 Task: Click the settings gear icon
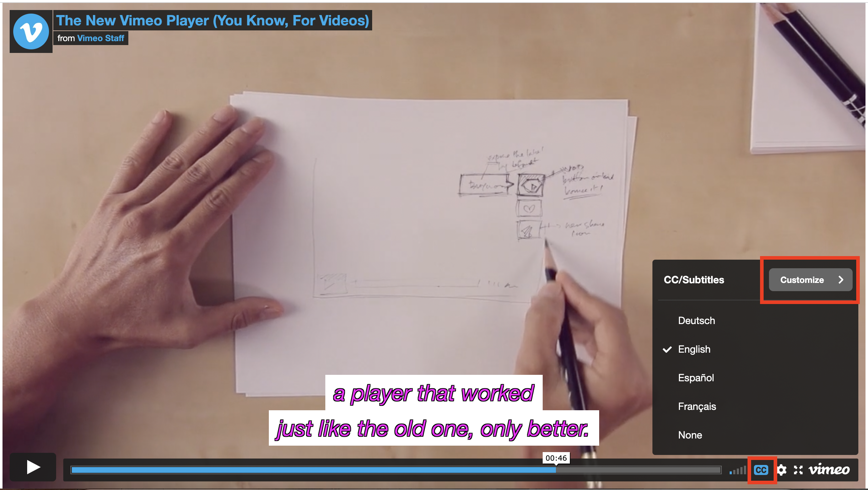[x=781, y=470]
